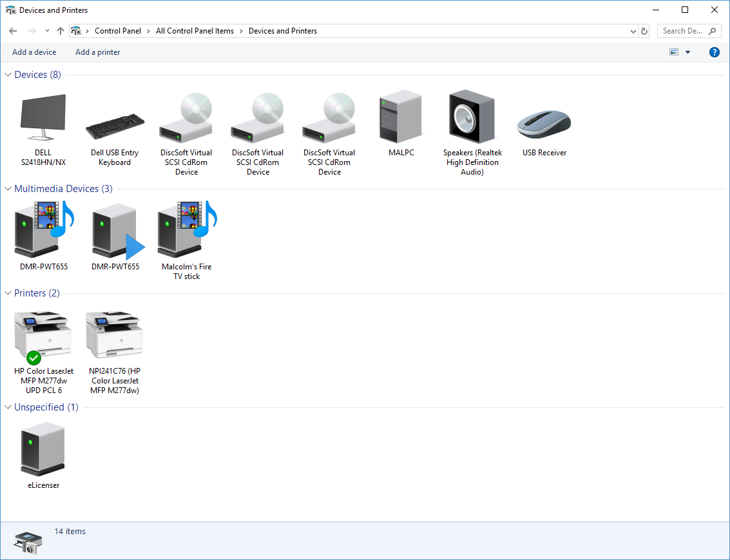Image resolution: width=730 pixels, height=560 pixels.
Task: Click the change view icon
Action: click(x=674, y=52)
